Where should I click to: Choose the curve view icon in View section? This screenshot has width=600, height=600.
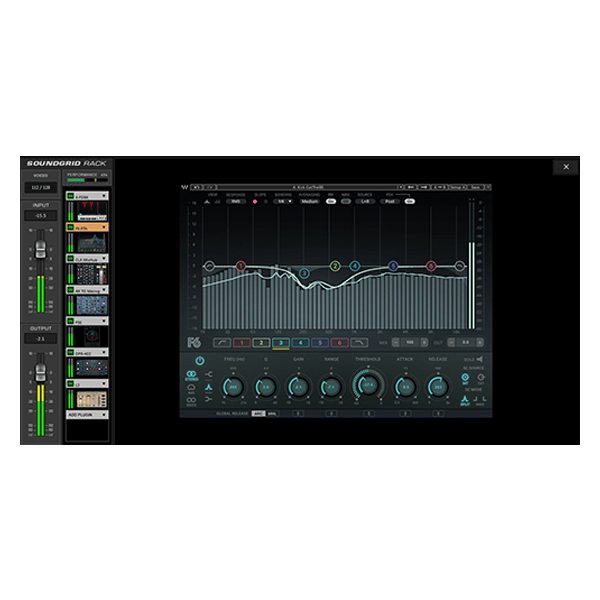pyautogui.click(x=207, y=201)
